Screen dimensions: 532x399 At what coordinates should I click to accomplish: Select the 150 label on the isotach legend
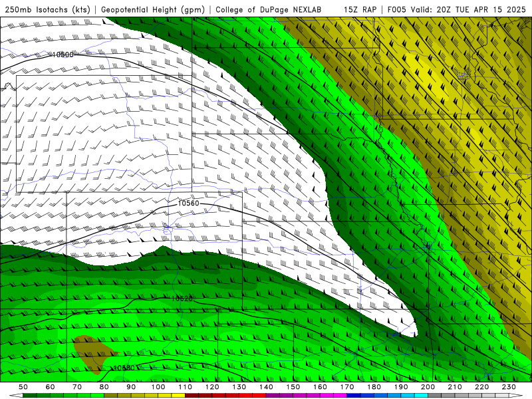click(293, 387)
